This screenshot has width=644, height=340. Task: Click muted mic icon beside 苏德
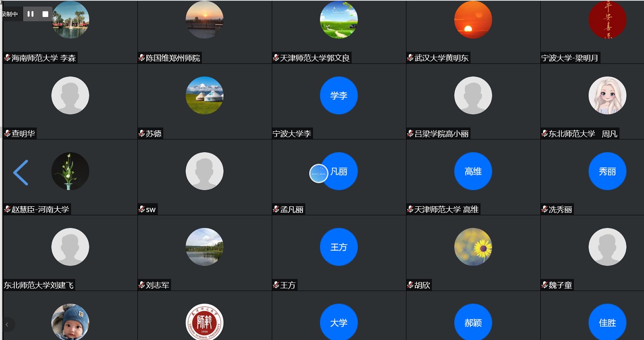(142, 133)
